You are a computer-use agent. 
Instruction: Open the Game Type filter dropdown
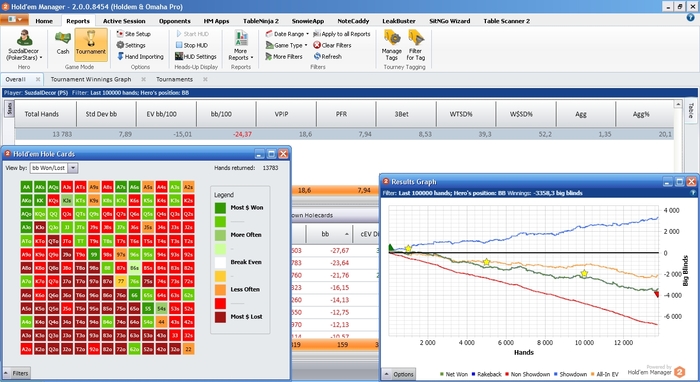286,45
